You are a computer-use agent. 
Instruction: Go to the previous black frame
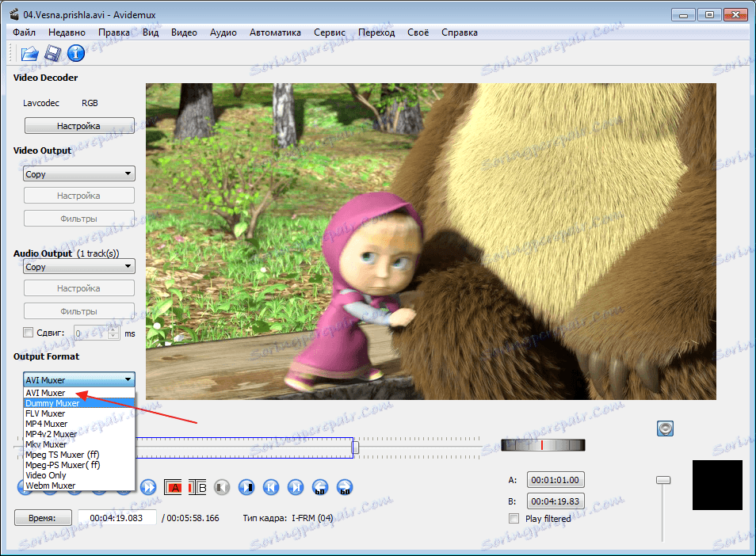[x=222, y=487]
